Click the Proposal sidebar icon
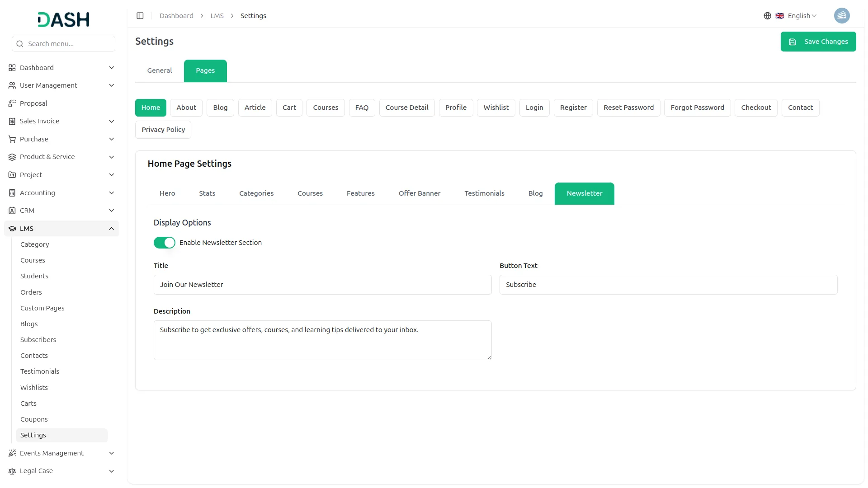Screen dimensions: 868x488 point(12,103)
